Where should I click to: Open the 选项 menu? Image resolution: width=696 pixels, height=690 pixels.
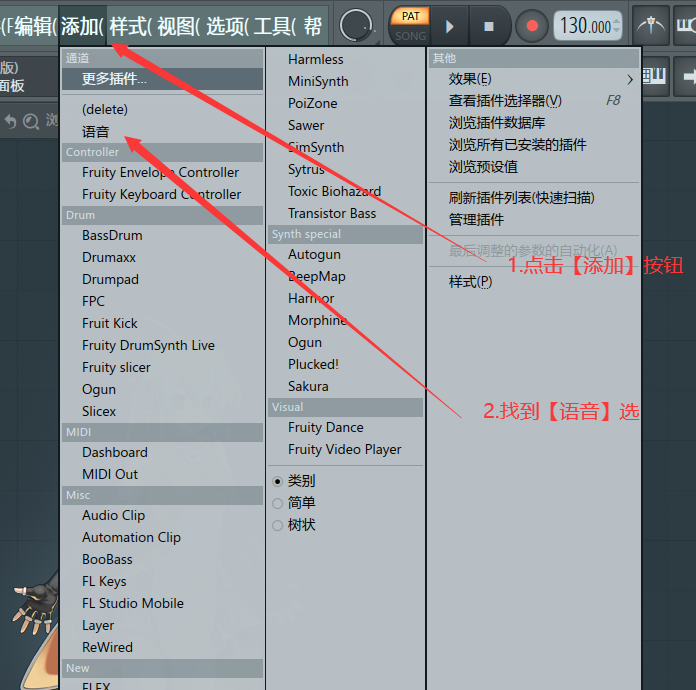pos(227,26)
